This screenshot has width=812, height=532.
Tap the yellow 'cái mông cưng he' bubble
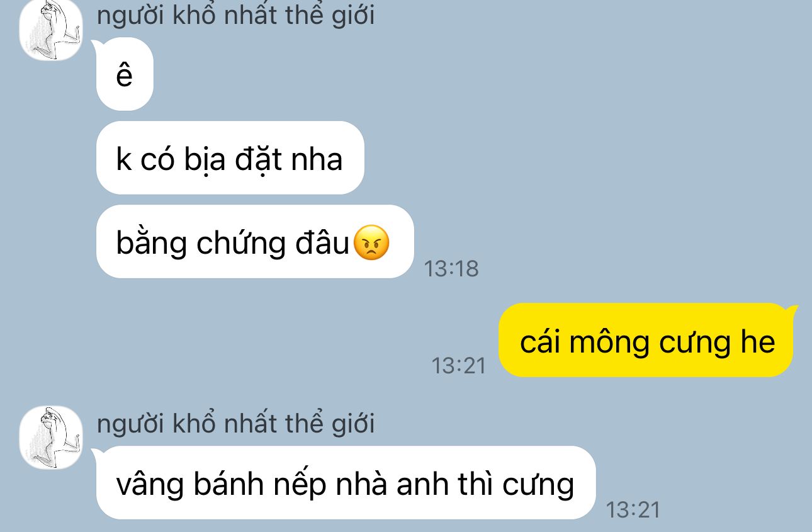point(646,341)
